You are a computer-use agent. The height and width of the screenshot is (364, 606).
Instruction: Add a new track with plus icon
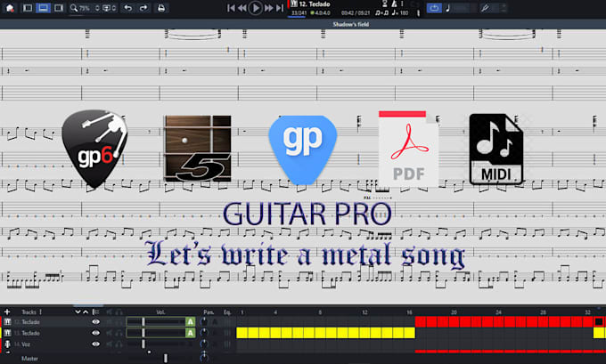(7, 311)
